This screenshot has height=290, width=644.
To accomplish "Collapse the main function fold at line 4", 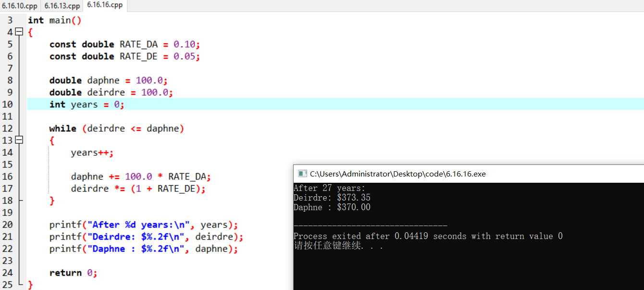I will (x=19, y=32).
